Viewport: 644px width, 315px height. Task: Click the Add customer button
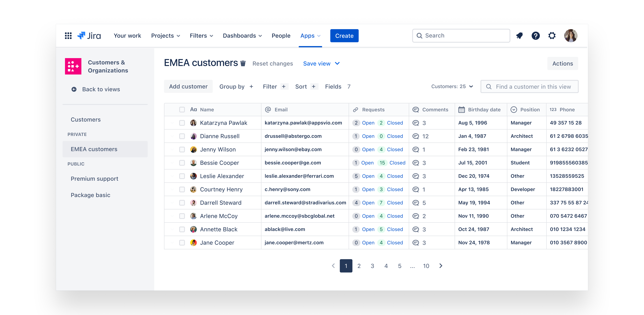(188, 86)
